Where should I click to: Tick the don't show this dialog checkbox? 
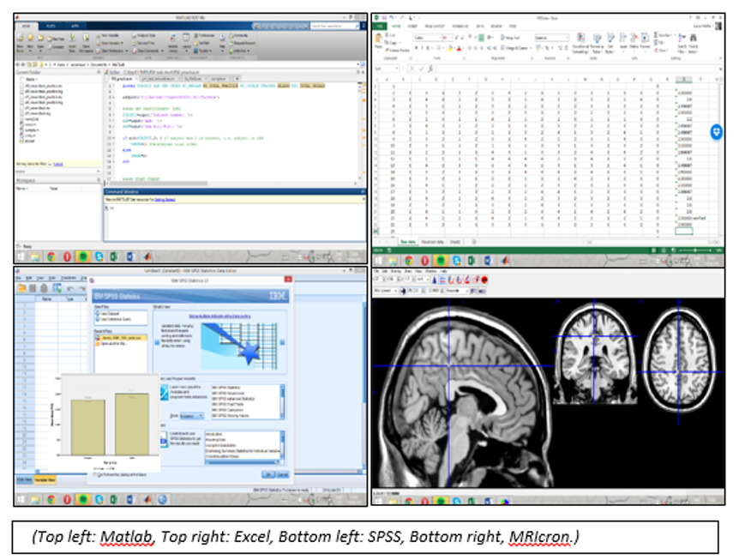pyautogui.click(x=95, y=474)
